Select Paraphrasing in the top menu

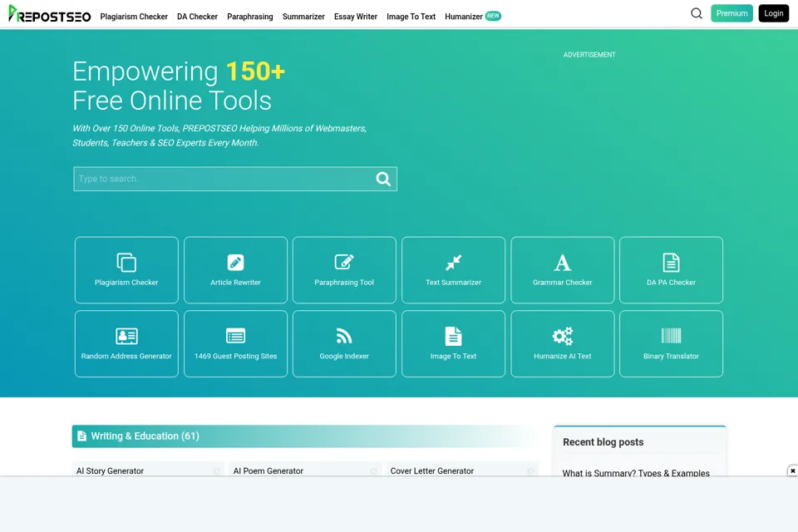250,17
